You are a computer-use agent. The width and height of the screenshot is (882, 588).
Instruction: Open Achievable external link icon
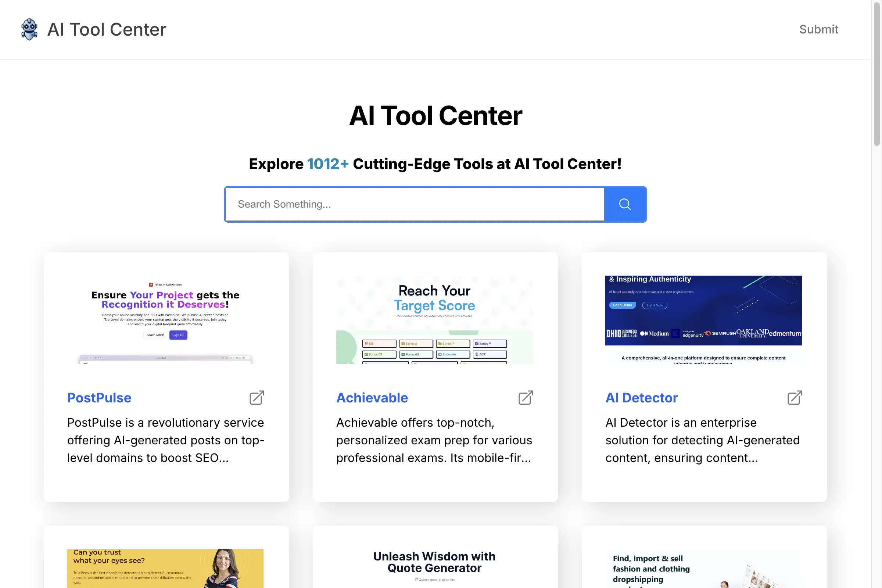click(x=526, y=397)
